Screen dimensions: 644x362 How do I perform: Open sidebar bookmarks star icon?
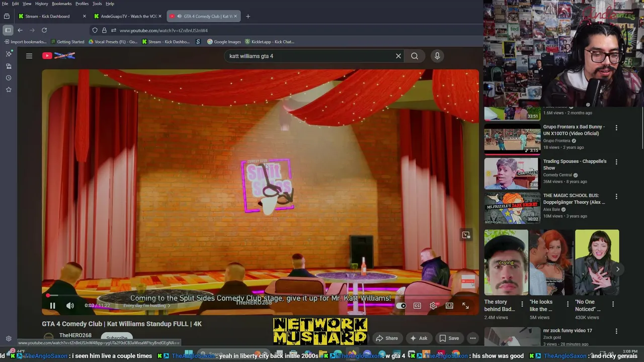pos(9,89)
